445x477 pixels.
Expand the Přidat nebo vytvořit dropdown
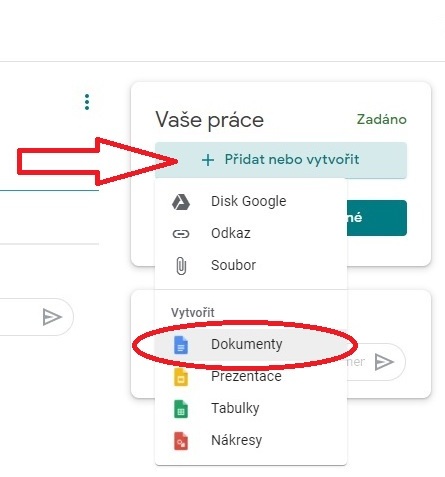281,160
